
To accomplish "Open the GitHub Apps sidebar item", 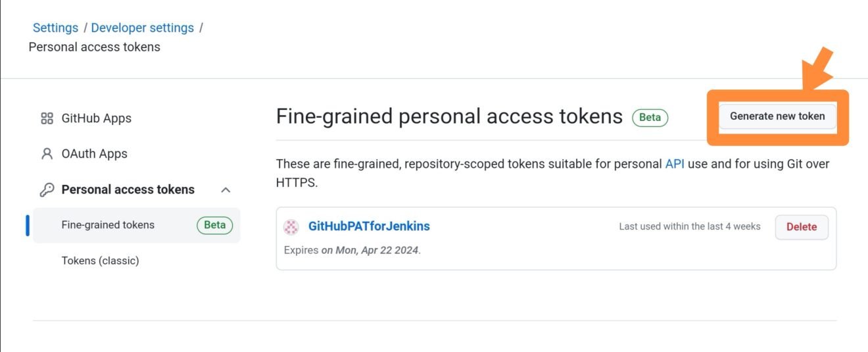I will tap(96, 118).
